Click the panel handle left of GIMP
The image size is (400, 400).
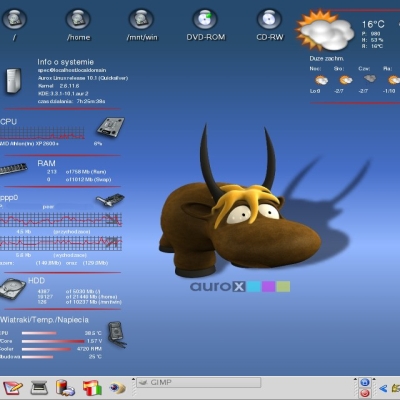(133, 388)
